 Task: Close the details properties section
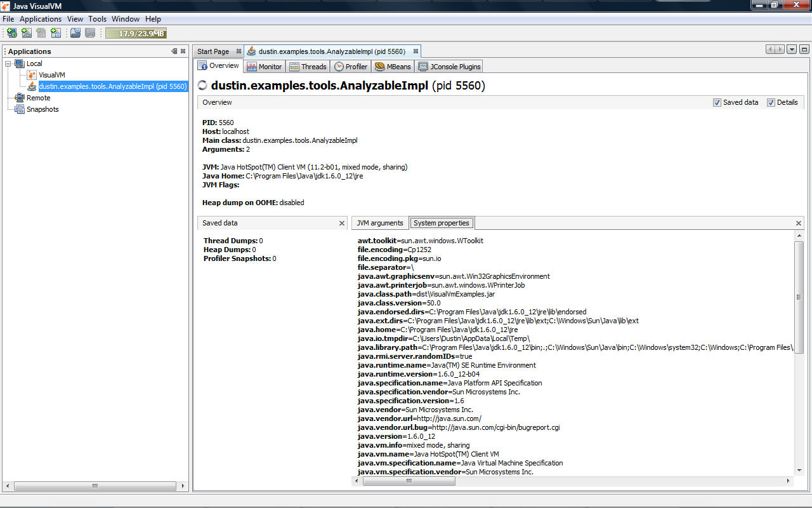(799, 224)
